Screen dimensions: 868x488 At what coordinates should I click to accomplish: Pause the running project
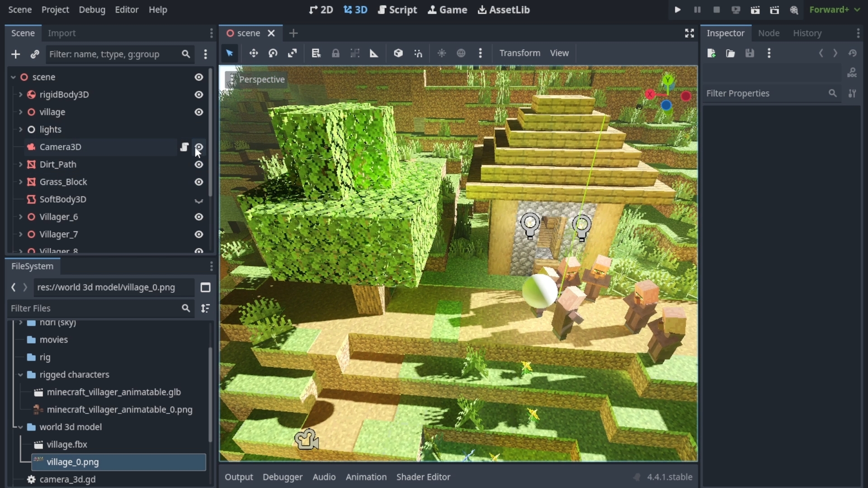pyautogui.click(x=697, y=9)
